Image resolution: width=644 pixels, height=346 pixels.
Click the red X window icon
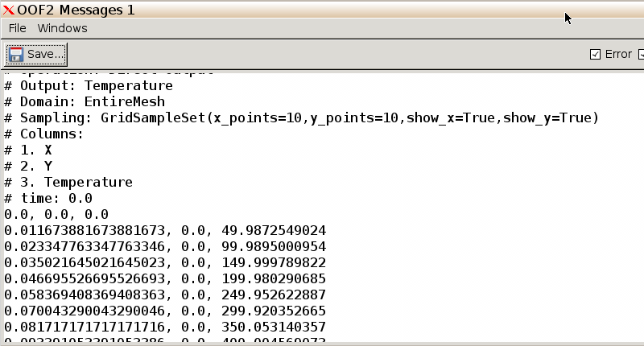coord(8,10)
